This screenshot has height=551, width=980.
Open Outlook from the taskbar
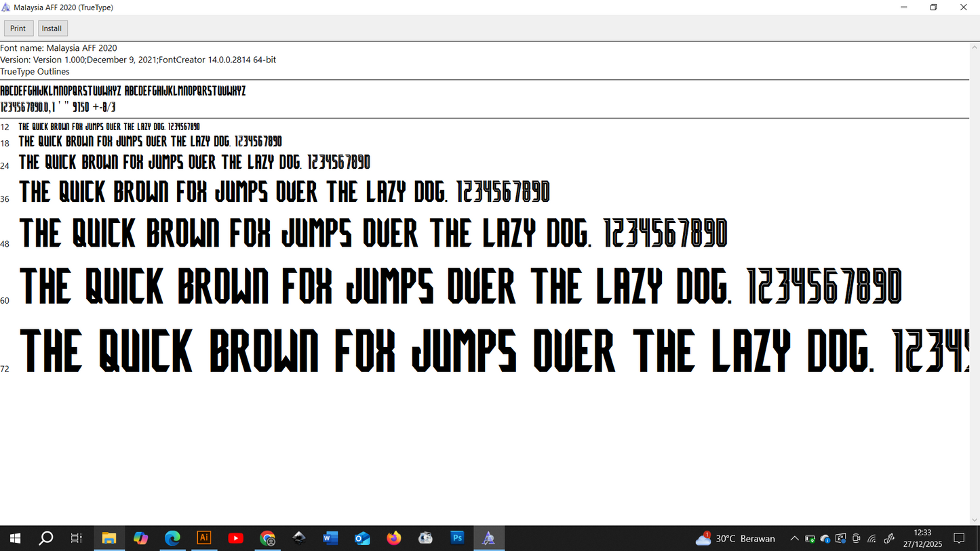coord(362,538)
